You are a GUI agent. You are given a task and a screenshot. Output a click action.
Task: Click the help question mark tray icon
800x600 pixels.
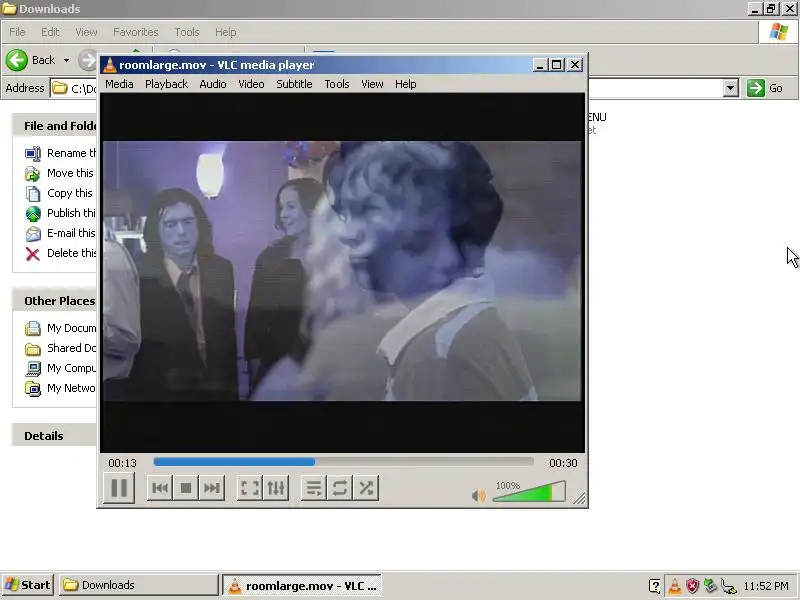coord(655,586)
